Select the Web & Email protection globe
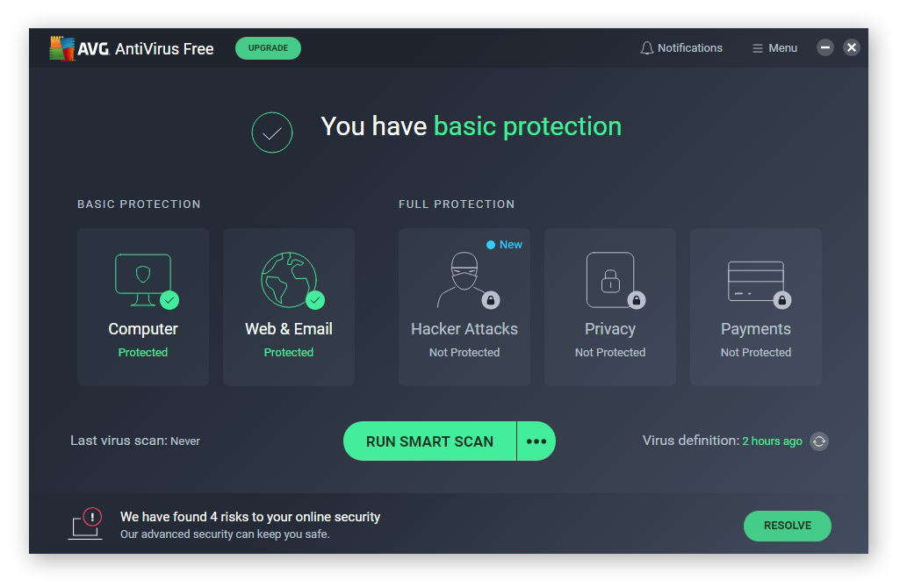This screenshot has height=588, width=900. [288, 281]
